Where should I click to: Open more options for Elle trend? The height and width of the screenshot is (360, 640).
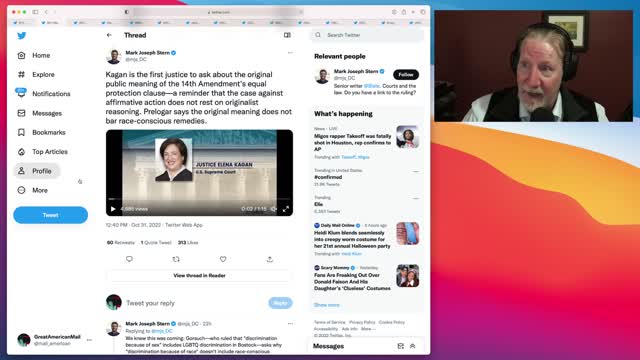[416, 198]
